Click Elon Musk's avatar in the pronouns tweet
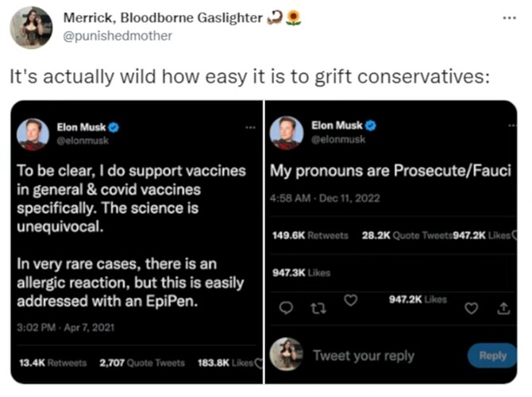Image resolution: width=532 pixels, height=397 pixels. click(x=287, y=133)
